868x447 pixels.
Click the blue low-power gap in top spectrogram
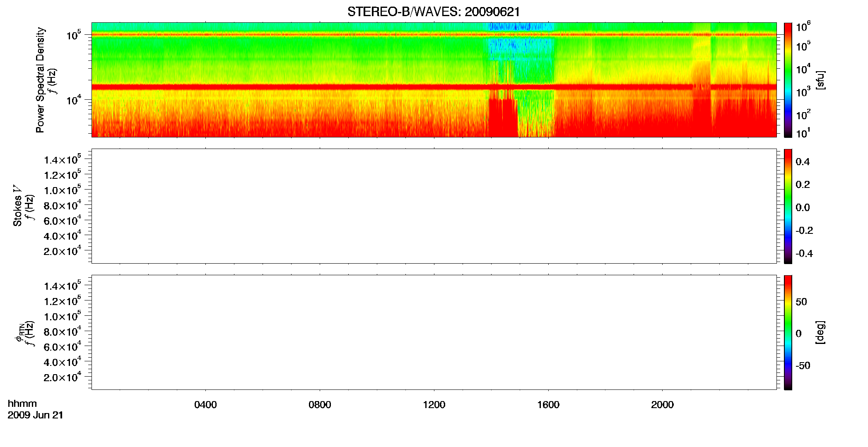click(x=521, y=50)
